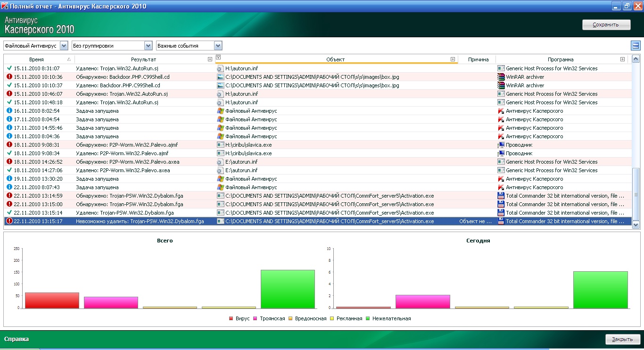644x350 pixels.
Task: Open the Файловый Антивирус component dropdown
Action: point(64,46)
